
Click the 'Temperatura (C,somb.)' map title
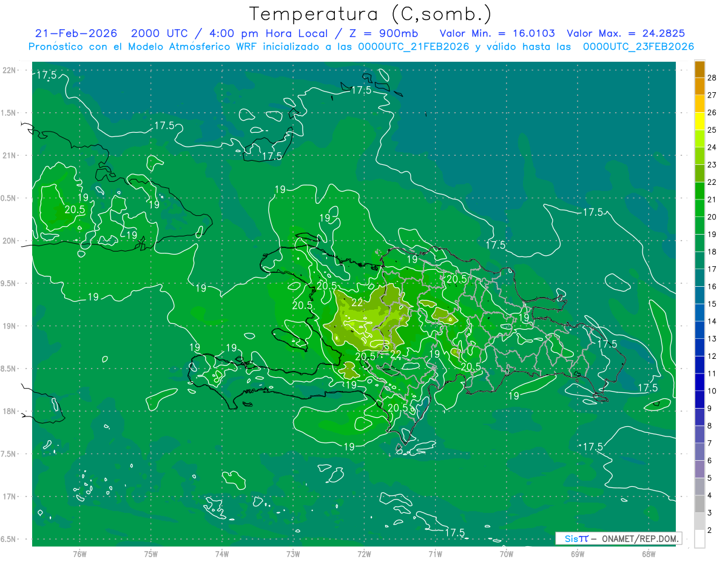371,14
